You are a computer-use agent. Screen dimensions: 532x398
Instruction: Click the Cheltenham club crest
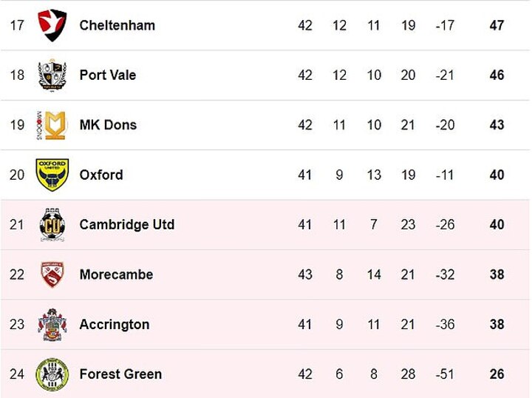(x=52, y=25)
